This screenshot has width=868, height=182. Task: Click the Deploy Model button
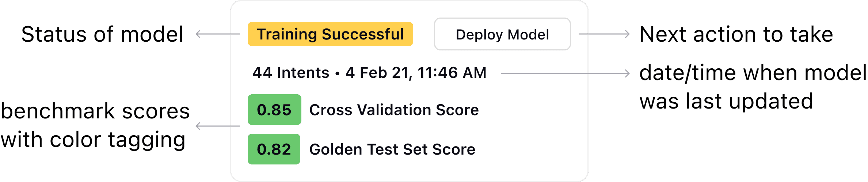pyautogui.click(x=502, y=34)
